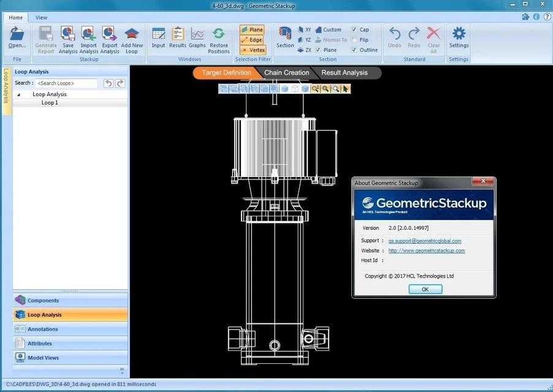Close the About Geometric Stackup dialog
The image size is (553, 392).
[x=483, y=181]
